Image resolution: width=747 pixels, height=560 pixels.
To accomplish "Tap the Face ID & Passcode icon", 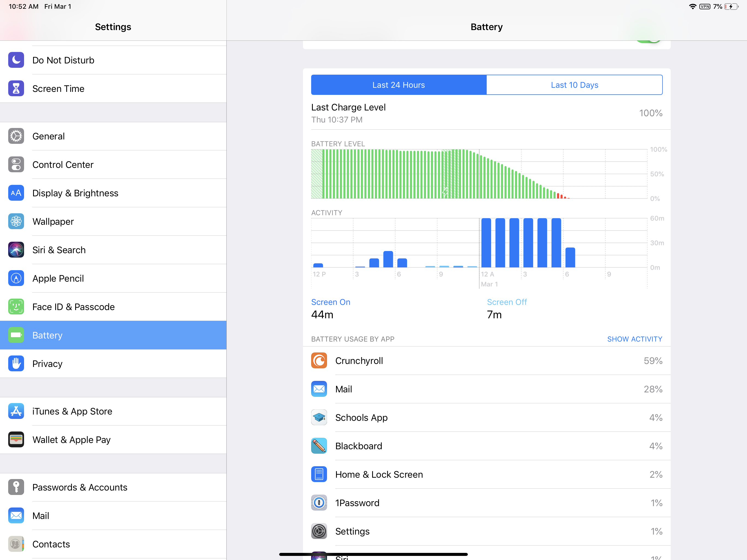I will coord(16,307).
